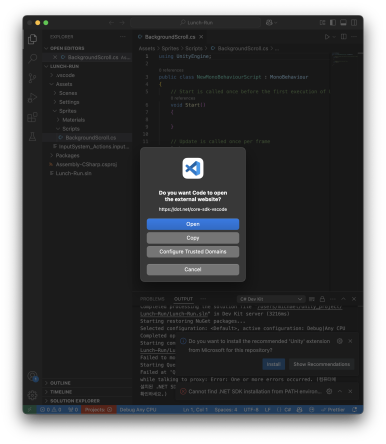
Task: Run the file with the play icon
Action: (327, 37)
